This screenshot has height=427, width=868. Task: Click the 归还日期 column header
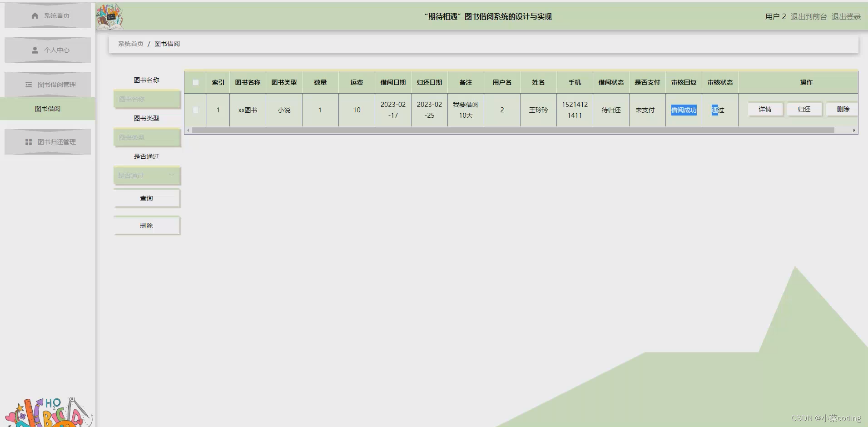coord(429,82)
